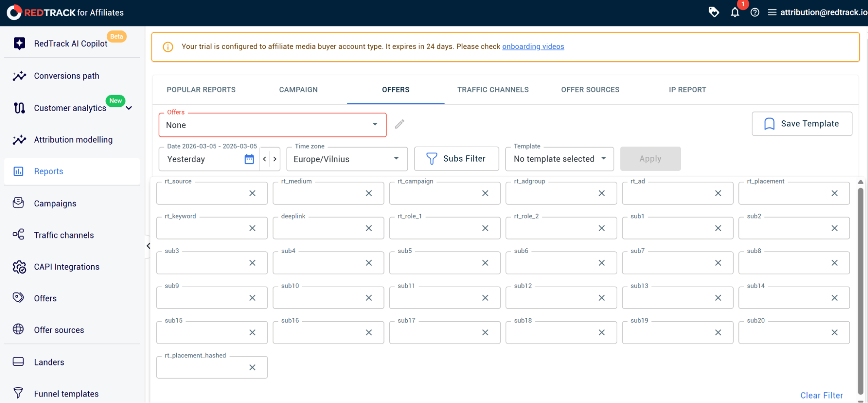Clear the deeplink filter field
Image resolution: width=868 pixels, height=403 pixels.
click(x=369, y=228)
